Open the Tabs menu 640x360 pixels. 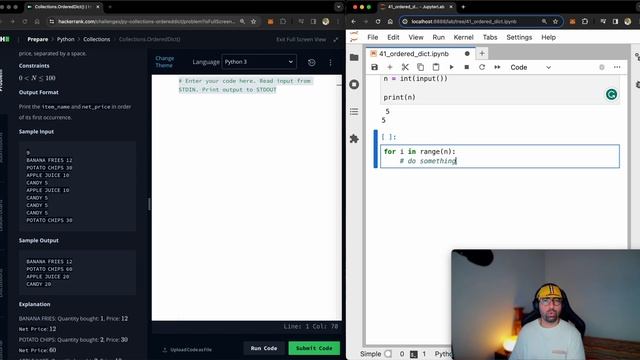(x=490, y=37)
